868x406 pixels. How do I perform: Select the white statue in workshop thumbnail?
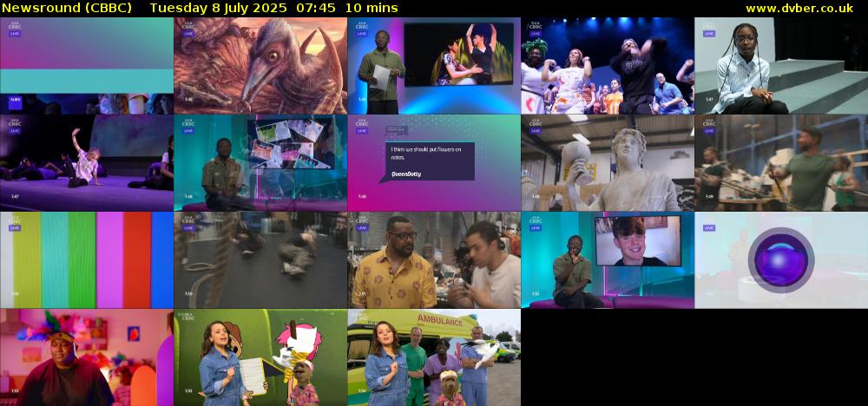pyautogui.click(x=608, y=162)
